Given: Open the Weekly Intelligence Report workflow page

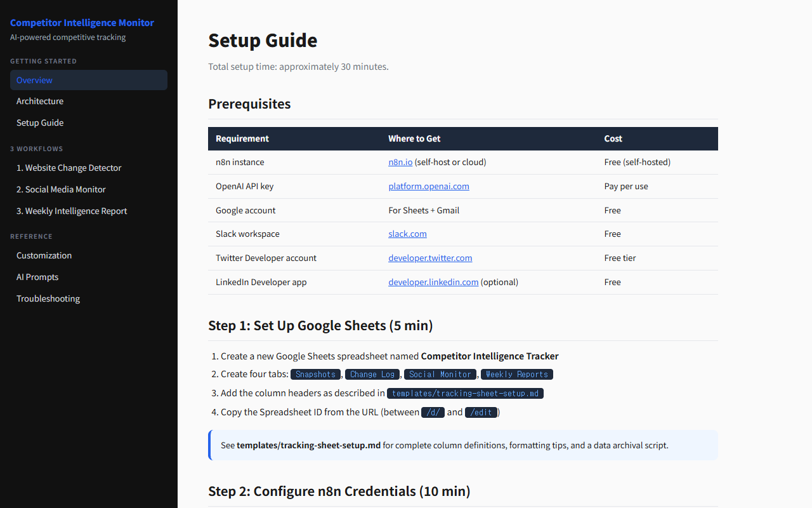Looking at the screenshot, I should pyautogui.click(x=71, y=211).
